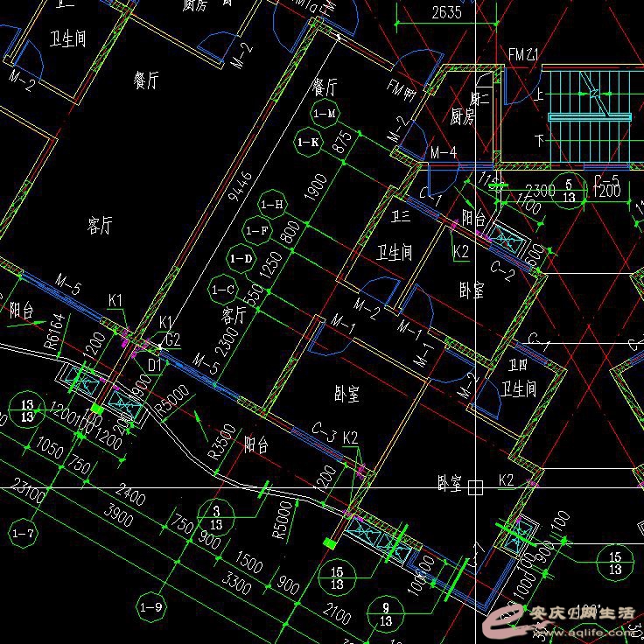The width and height of the screenshot is (644, 644).
Task: Select the 1-K axis grid bubble
Action: click(x=308, y=143)
